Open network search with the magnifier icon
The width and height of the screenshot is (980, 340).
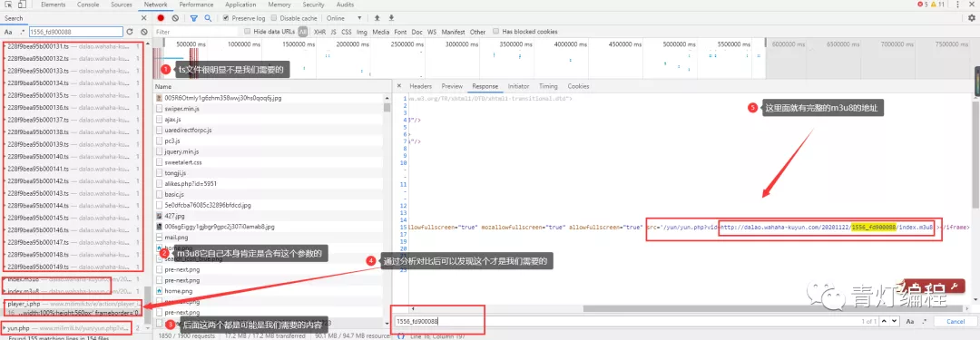(x=208, y=18)
